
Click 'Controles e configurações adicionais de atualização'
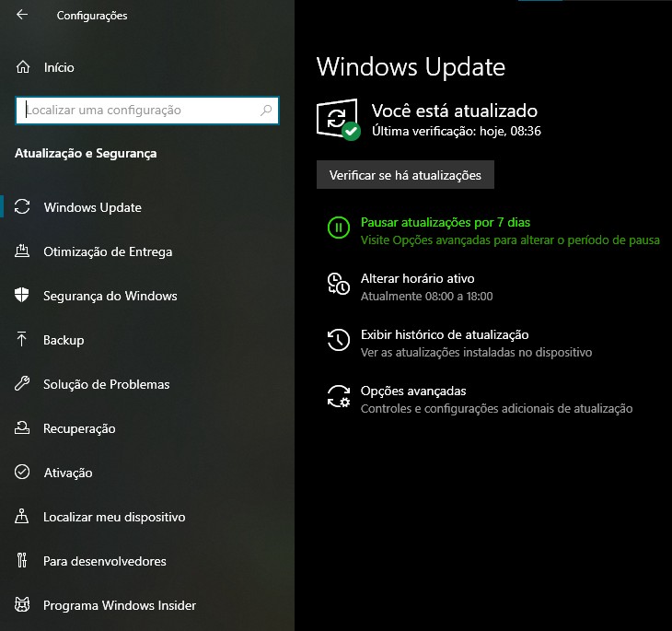(x=496, y=408)
